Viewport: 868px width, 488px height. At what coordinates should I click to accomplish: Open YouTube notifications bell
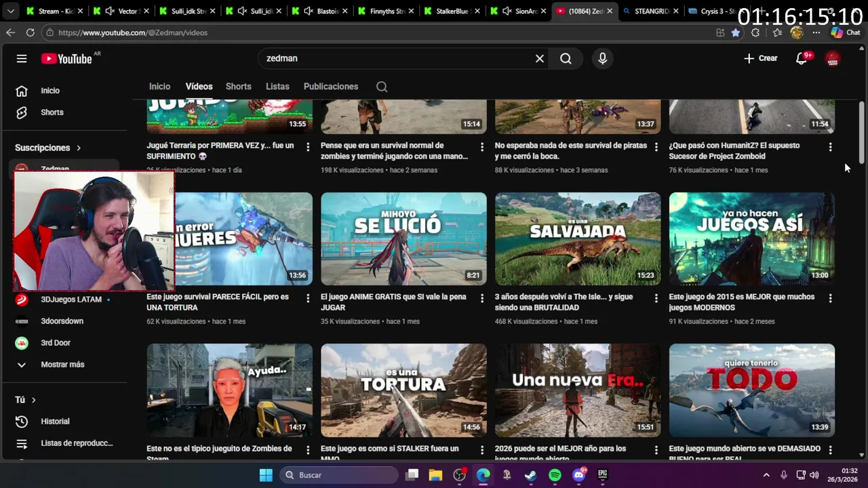pos(802,58)
